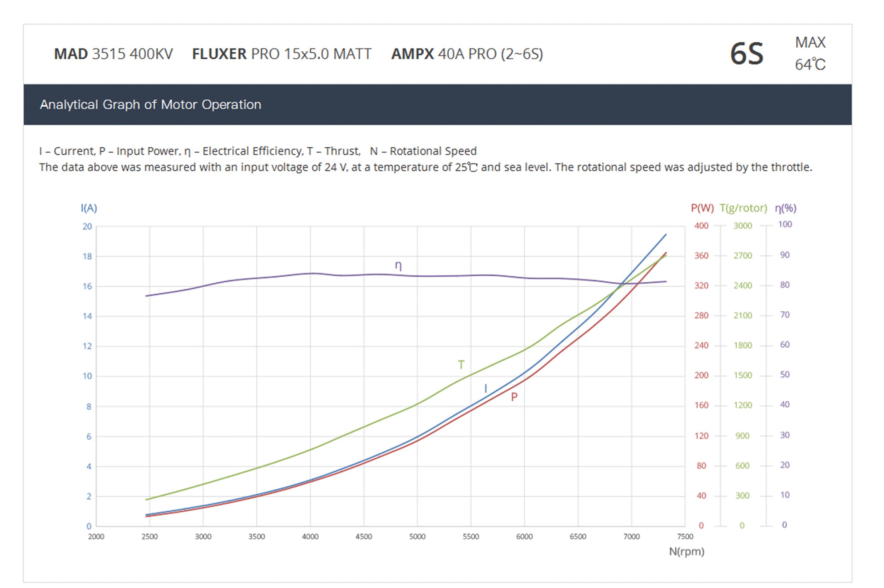
Task: Click the η(%) axis title
Action: pyautogui.click(x=785, y=208)
